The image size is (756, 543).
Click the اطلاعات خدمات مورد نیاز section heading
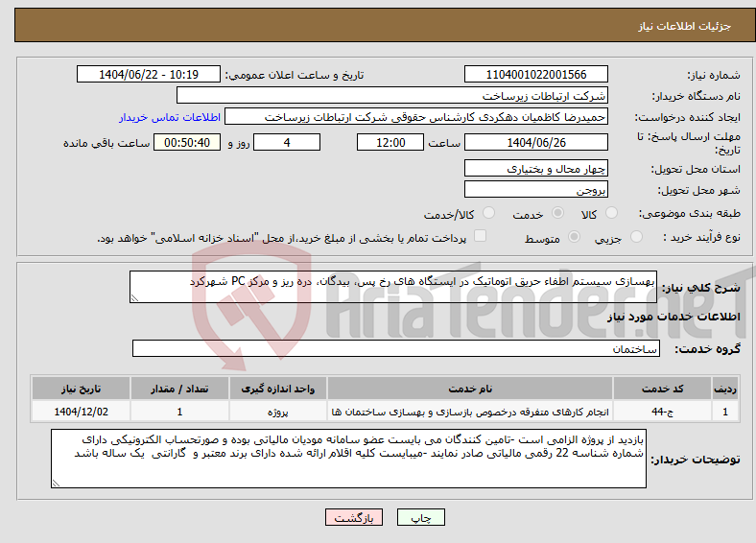(673, 317)
